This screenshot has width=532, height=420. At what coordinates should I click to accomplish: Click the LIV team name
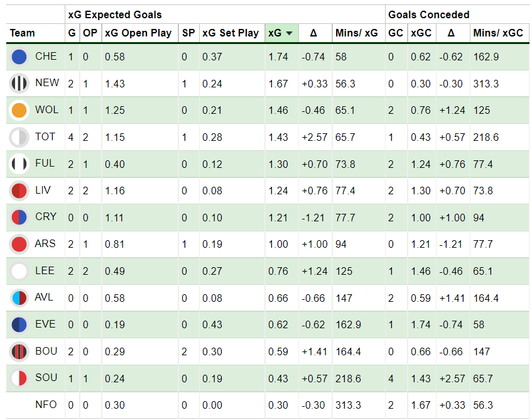point(43,190)
